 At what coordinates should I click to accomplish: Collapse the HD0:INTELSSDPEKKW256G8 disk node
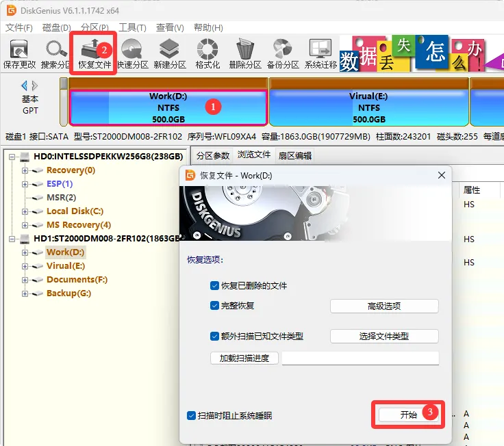click(12, 157)
